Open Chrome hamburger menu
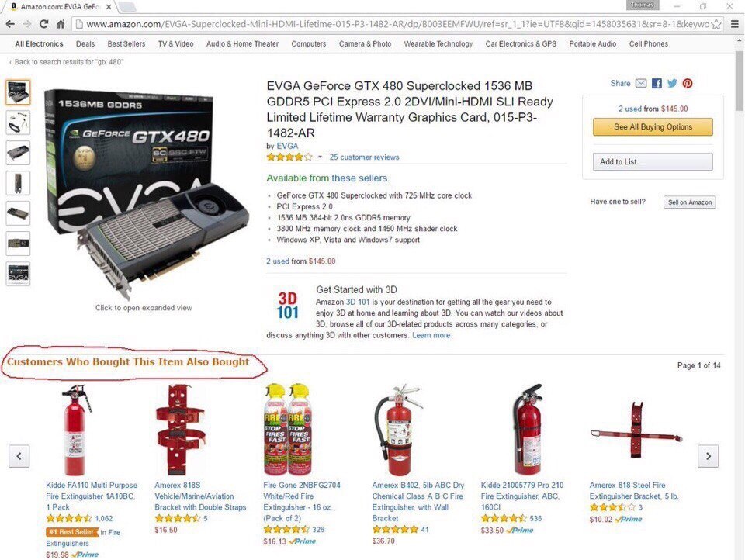The width and height of the screenshot is (745, 560). click(734, 24)
